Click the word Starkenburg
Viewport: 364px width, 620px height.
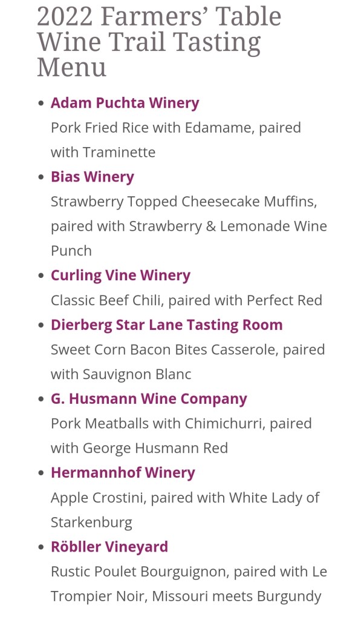pos(91,523)
